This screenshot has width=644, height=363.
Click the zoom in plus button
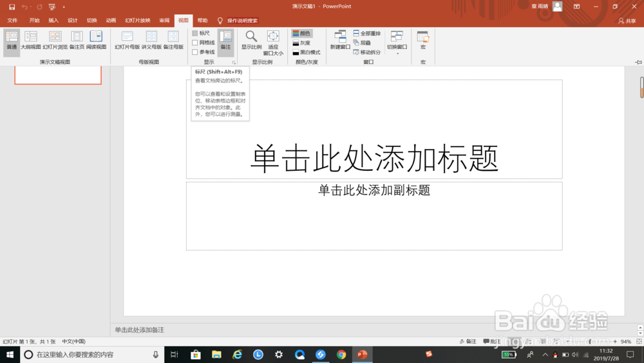[615, 341]
